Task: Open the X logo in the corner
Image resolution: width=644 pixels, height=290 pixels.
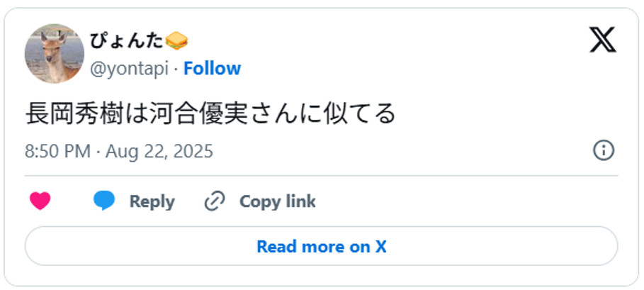Action: click(603, 42)
